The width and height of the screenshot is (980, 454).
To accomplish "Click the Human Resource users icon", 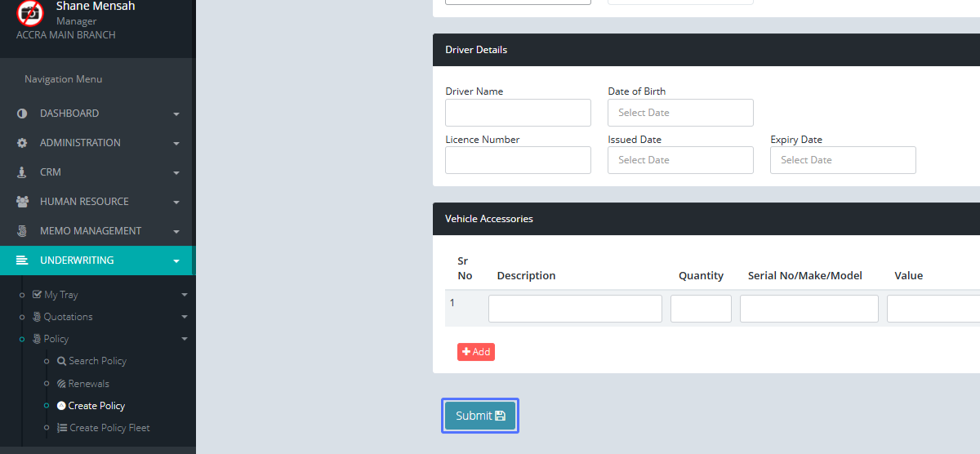I will [22, 202].
